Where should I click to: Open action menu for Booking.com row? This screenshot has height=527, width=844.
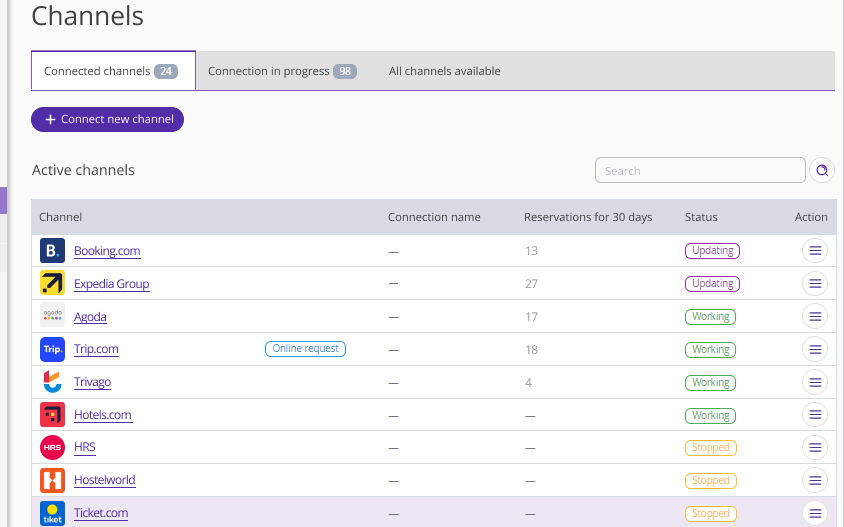click(x=815, y=251)
